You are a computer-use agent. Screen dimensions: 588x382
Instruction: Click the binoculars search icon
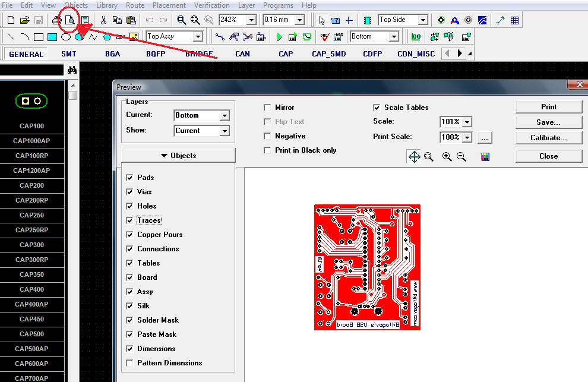click(72, 70)
